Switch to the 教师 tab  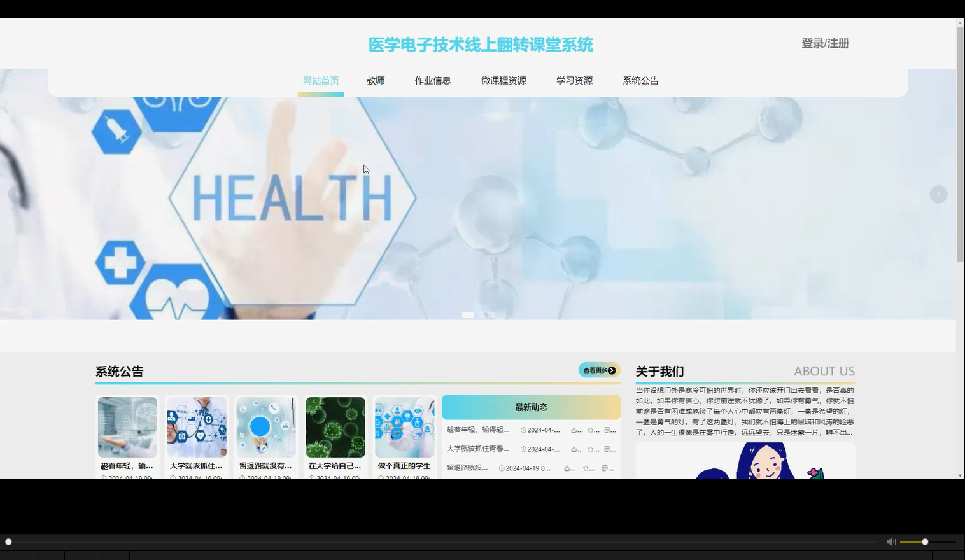[x=376, y=80]
